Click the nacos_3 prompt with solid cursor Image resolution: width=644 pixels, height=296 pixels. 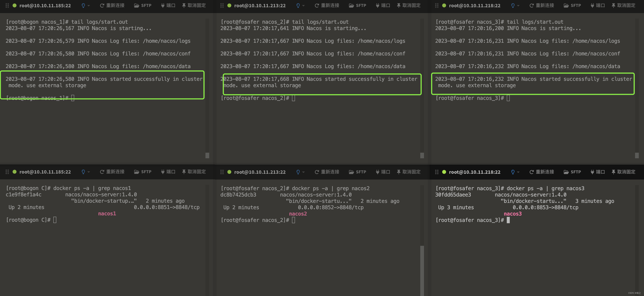[472, 220]
